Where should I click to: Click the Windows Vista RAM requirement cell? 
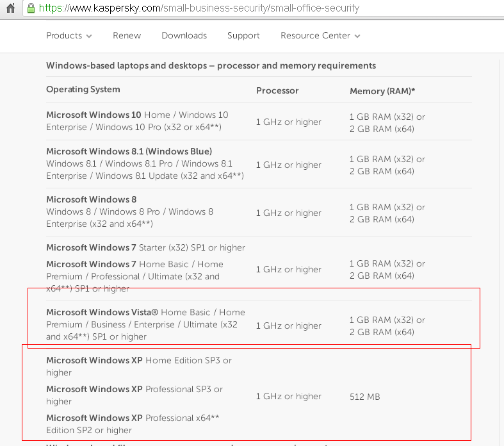tap(387, 326)
